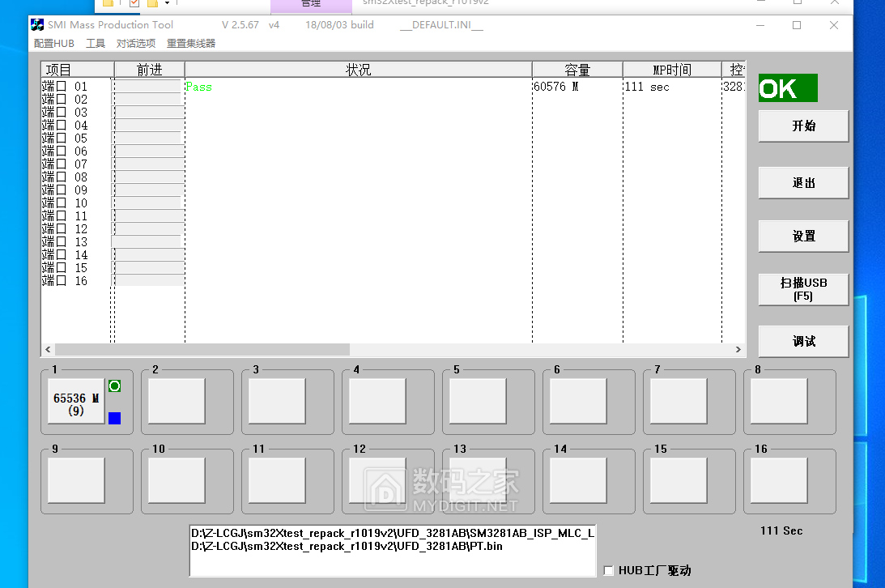Click the green OK status badge

[787, 88]
